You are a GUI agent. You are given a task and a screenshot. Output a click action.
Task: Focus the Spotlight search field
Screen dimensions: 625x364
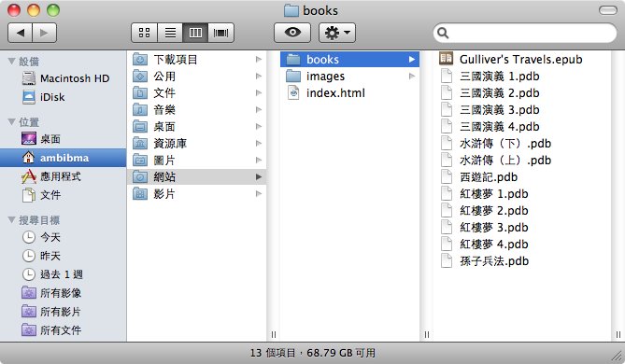(524, 33)
